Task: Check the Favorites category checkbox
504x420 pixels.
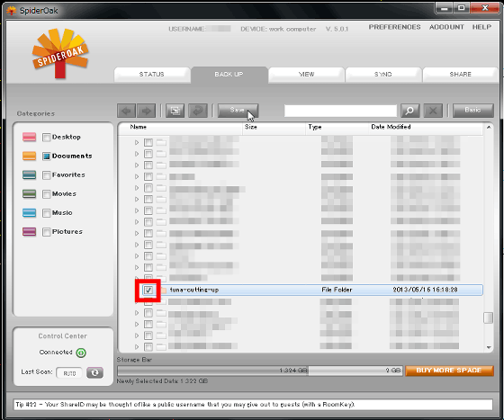Action: coord(47,175)
